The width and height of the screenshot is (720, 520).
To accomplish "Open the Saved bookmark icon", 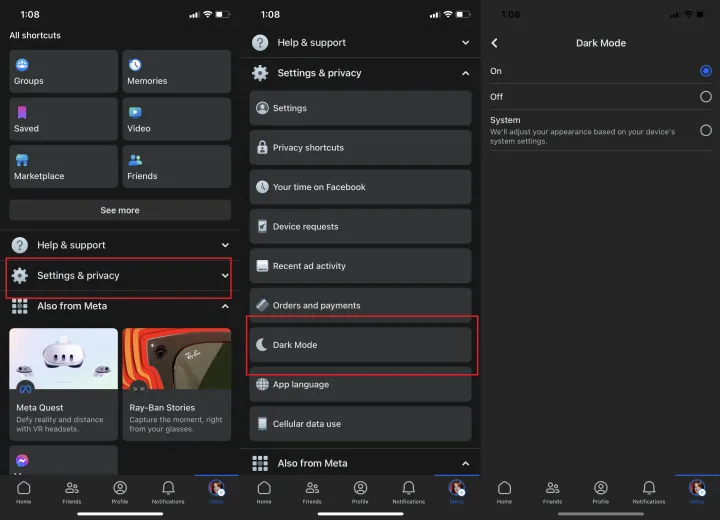I will pos(22,113).
